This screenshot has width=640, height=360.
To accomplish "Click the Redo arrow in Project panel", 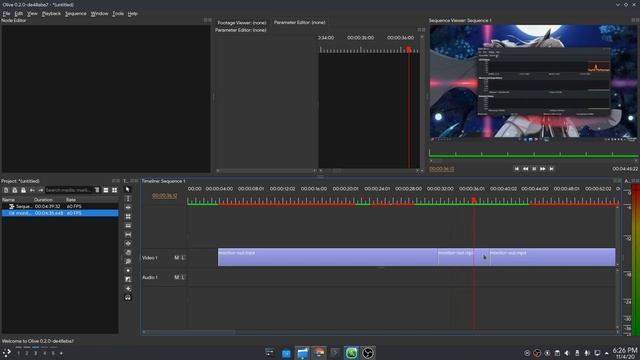I will pos(40,190).
